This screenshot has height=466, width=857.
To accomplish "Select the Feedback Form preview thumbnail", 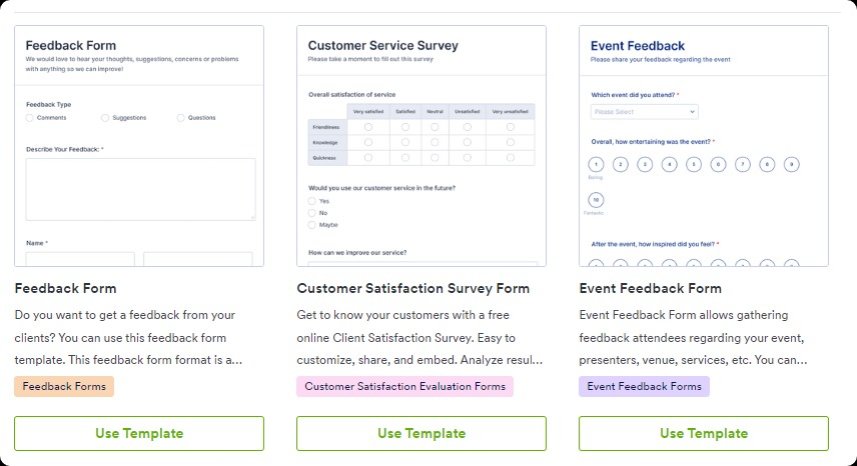I will [x=139, y=146].
